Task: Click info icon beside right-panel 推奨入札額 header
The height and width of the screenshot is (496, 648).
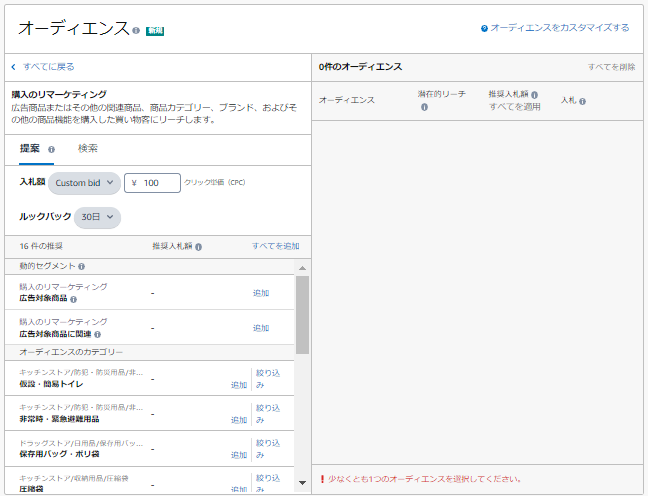Action: coord(534,95)
